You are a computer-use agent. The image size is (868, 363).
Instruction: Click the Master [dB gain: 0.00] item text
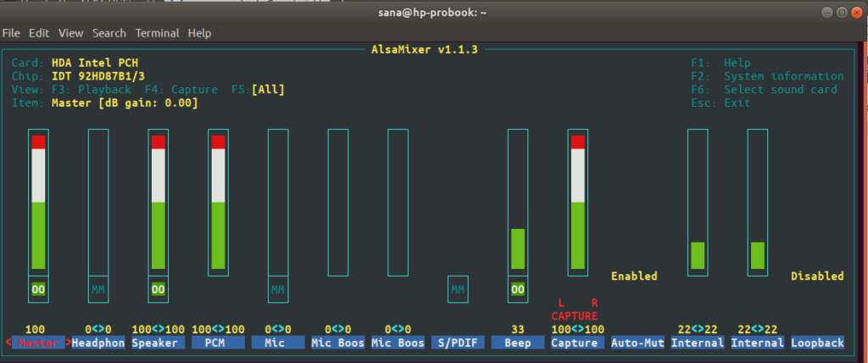pyautogui.click(x=125, y=103)
